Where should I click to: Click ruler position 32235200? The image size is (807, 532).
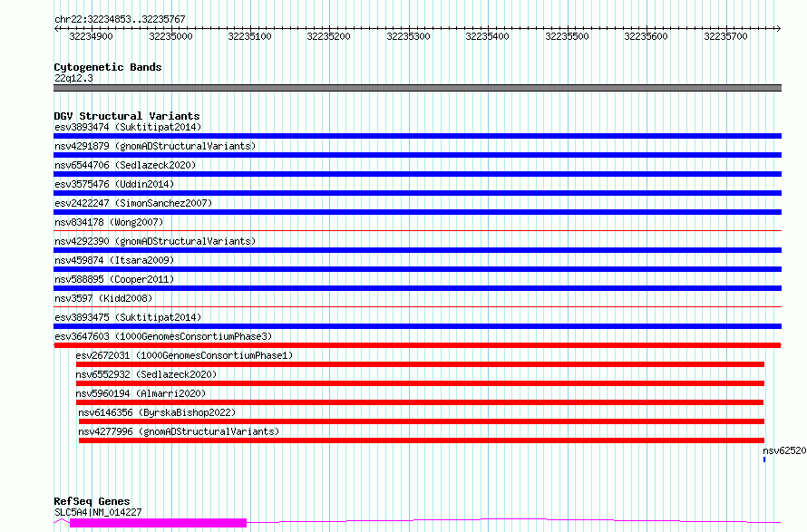328,36
